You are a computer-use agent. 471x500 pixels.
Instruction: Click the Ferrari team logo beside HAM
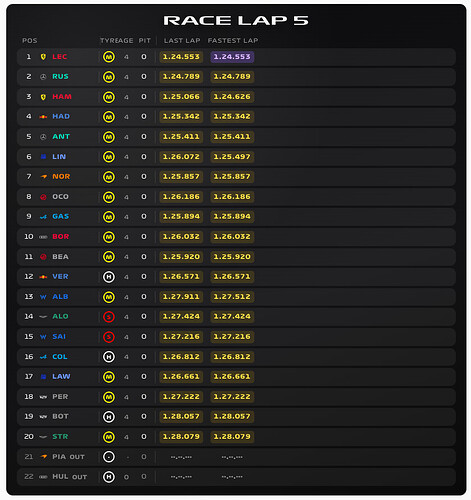[x=43, y=97]
